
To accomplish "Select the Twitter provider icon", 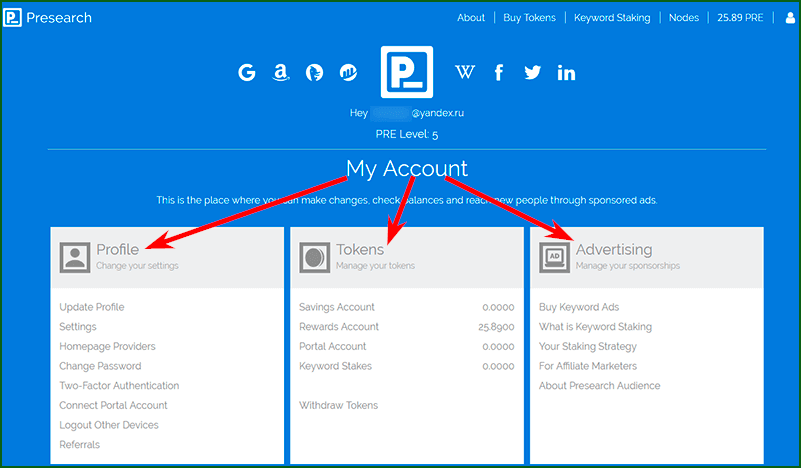I will pos(532,73).
